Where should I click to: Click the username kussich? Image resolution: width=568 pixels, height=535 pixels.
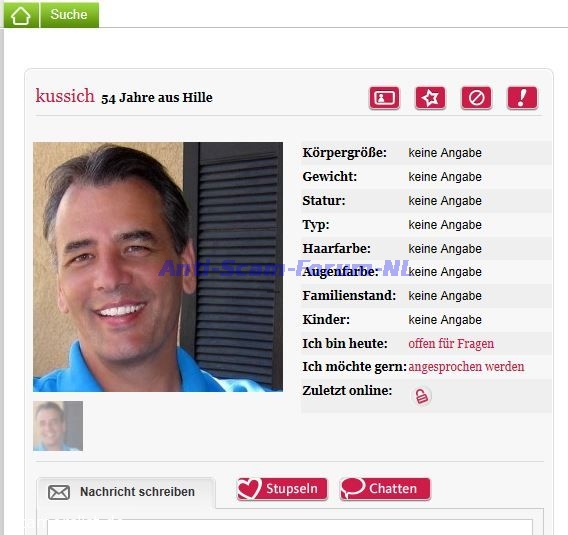pyautogui.click(x=65, y=96)
